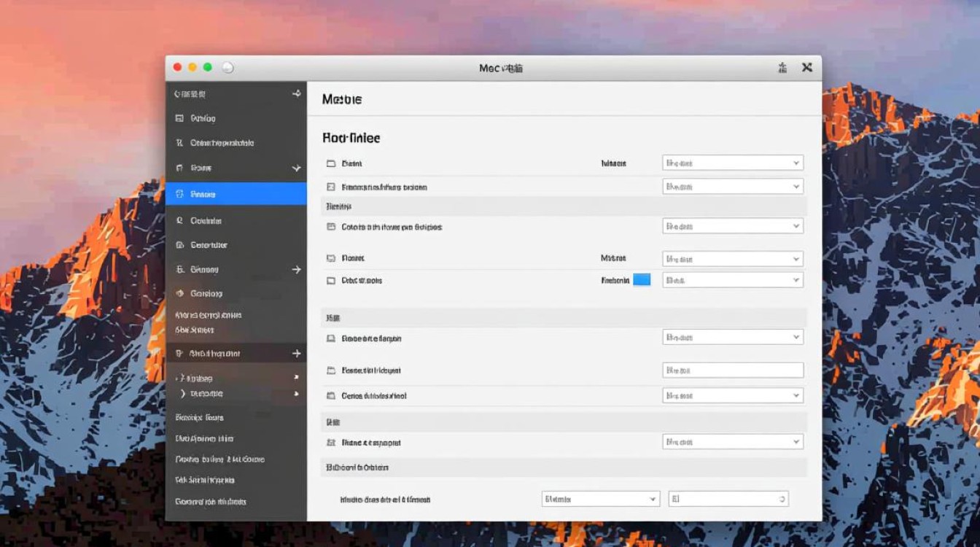Click the blue color swatch in the settings list
The width and height of the screenshot is (980, 547).
point(642,280)
